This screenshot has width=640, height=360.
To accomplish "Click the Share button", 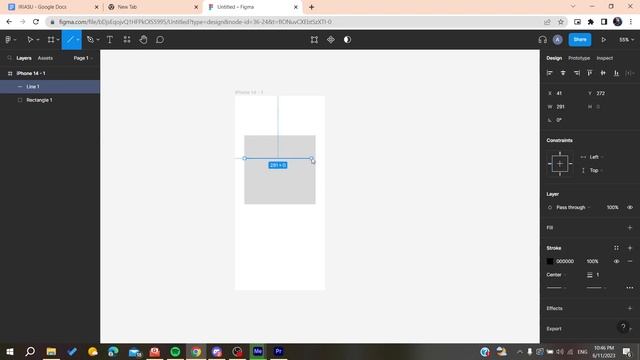I will tap(580, 40).
